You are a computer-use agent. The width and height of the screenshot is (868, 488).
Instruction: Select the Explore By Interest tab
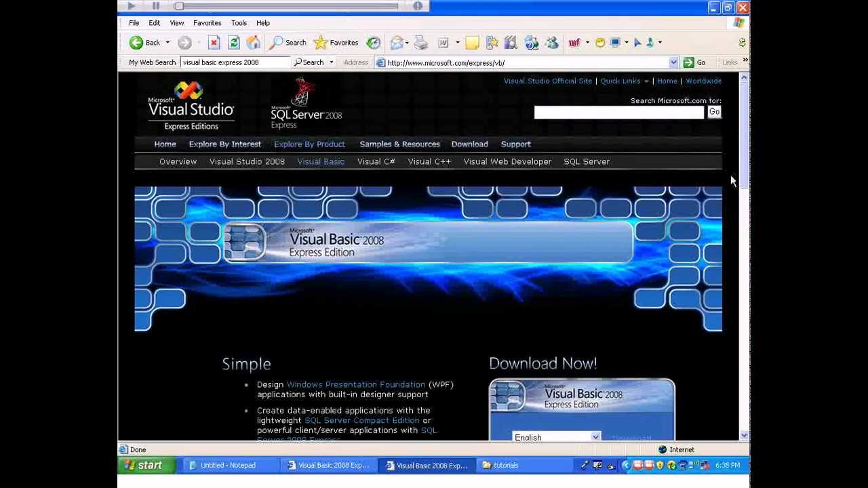(225, 144)
